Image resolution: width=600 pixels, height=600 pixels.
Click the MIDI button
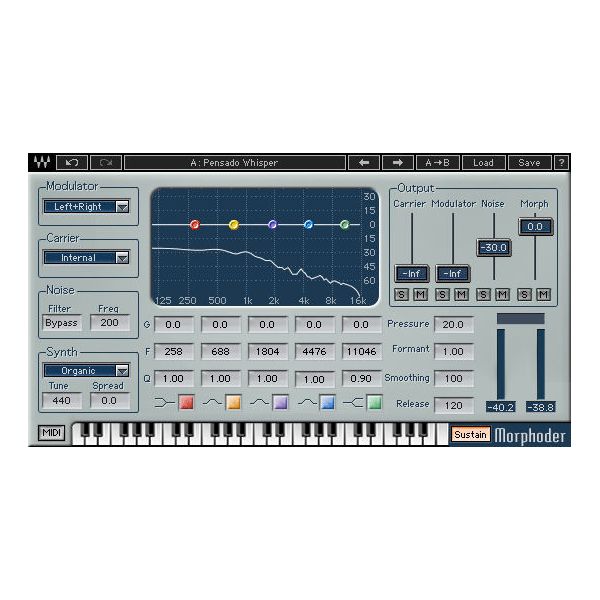click(x=51, y=434)
